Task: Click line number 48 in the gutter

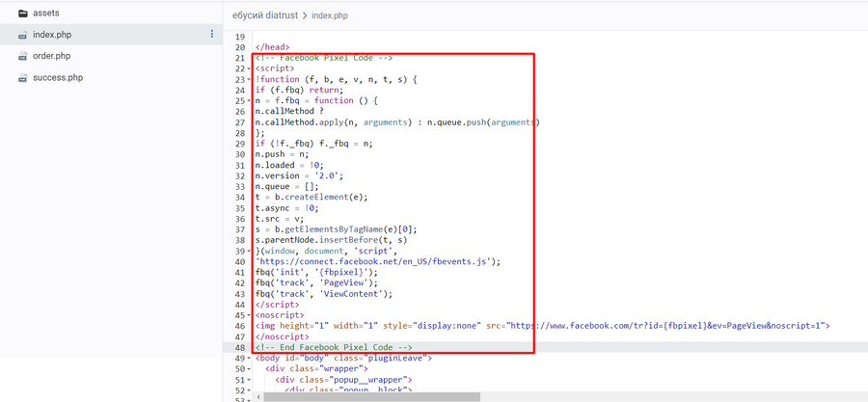Action: pyautogui.click(x=238, y=347)
